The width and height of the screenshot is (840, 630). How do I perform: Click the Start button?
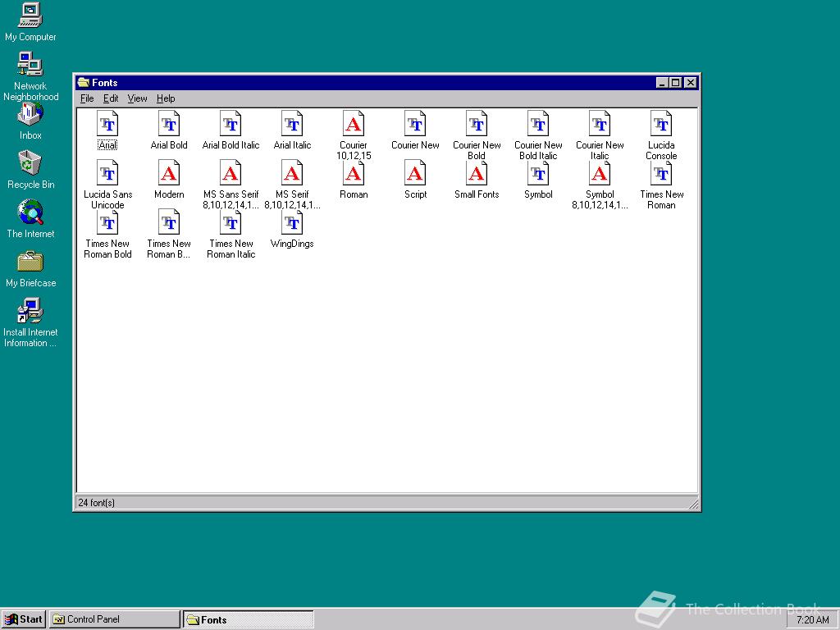[24, 619]
